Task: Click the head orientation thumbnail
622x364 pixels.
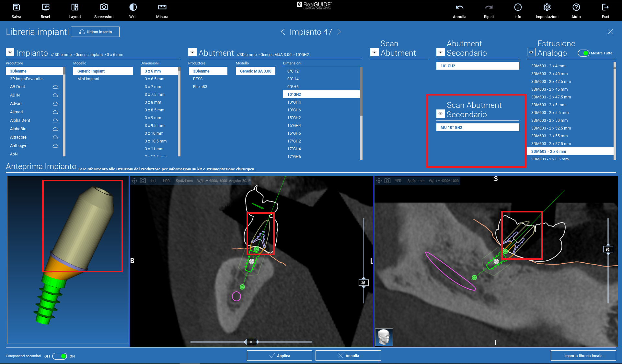Action: click(x=384, y=337)
